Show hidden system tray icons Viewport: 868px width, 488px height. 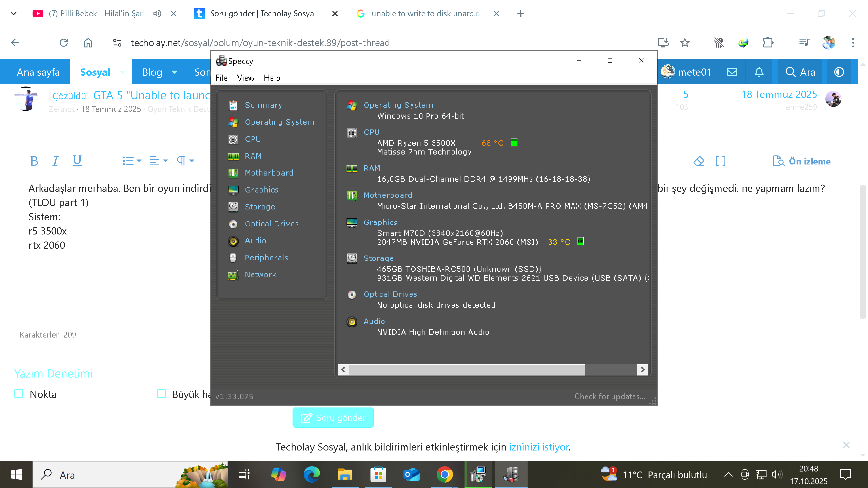pyautogui.click(x=729, y=474)
